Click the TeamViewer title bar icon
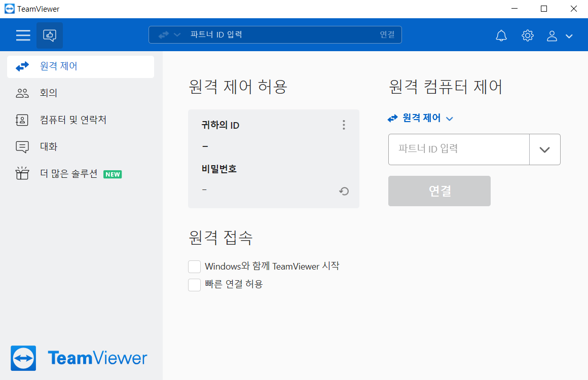 tap(9, 9)
